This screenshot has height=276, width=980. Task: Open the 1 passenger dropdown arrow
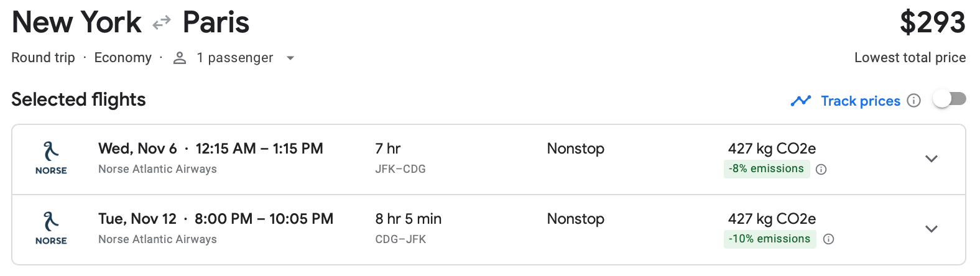pos(290,58)
